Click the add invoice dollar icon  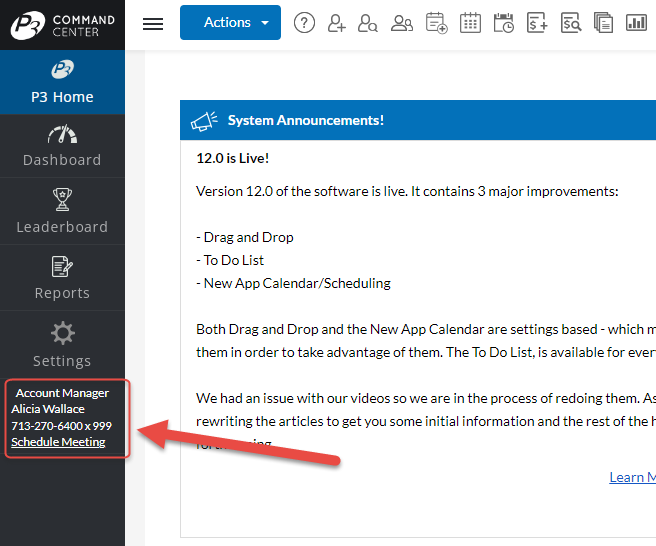(x=537, y=23)
